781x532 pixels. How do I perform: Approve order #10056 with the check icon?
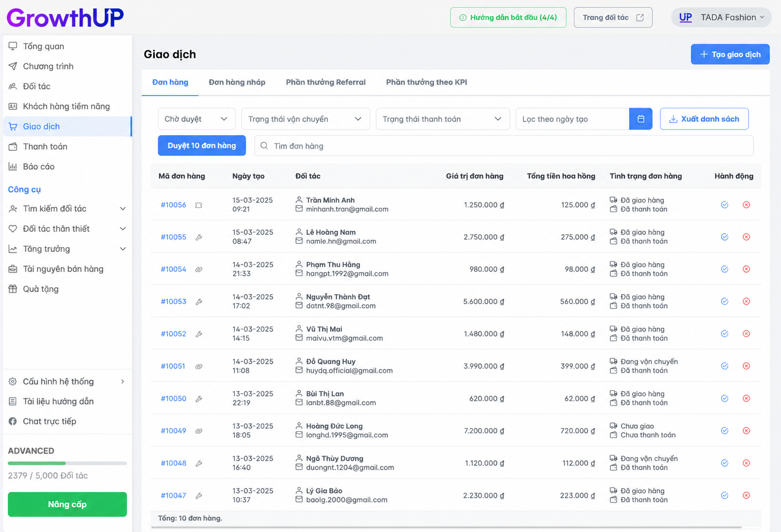[724, 205]
